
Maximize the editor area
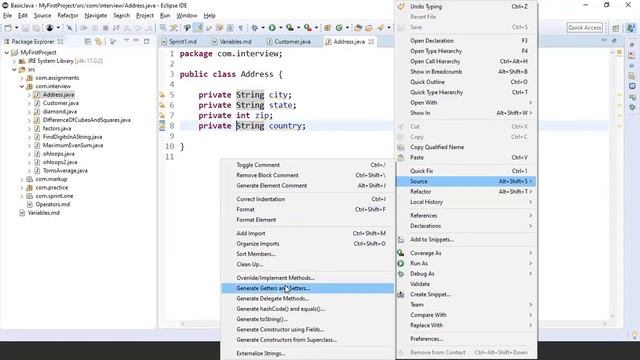(614, 40)
